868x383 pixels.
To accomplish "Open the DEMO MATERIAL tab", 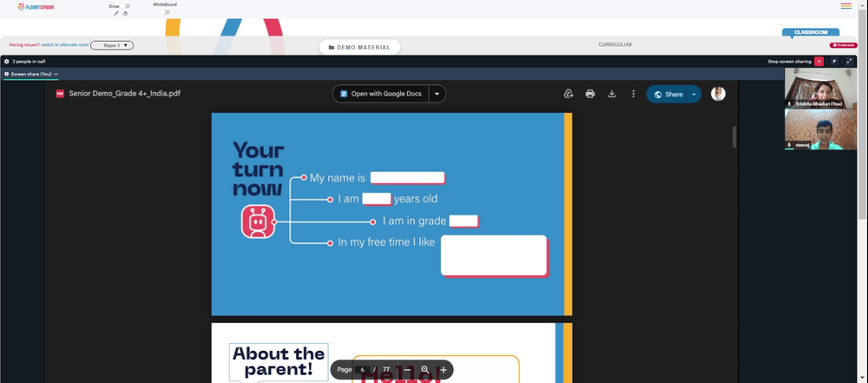I will click(359, 47).
